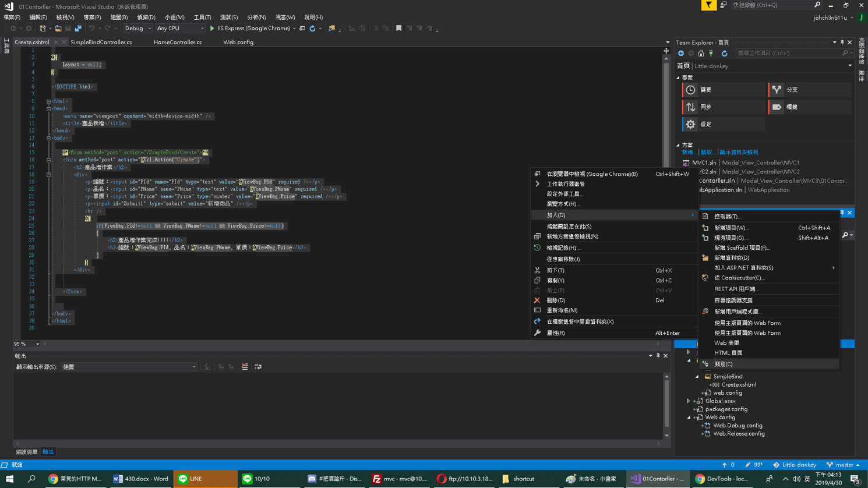Collapse the Web.config tree node
868x488 pixels.
[689, 418]
